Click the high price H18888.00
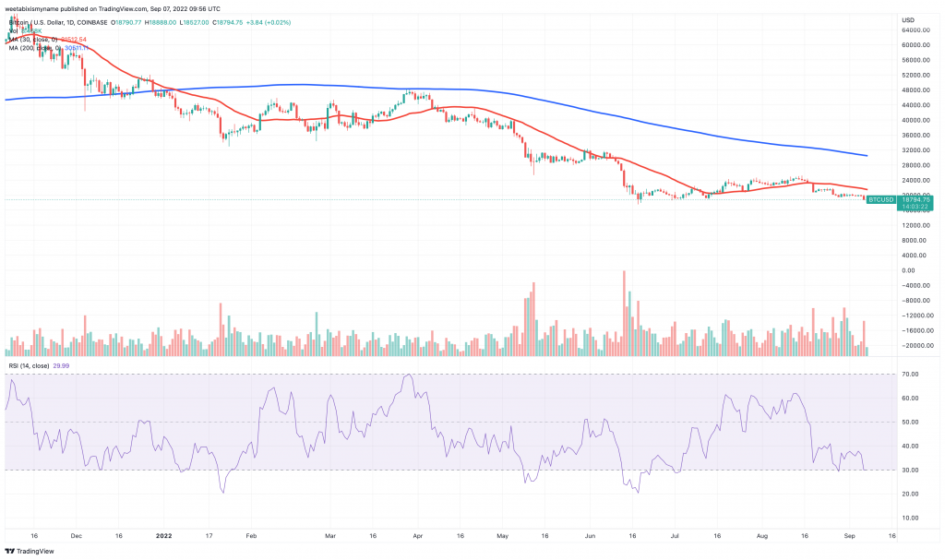Viewport: 945px width, 560px height. tap(161, 22)
